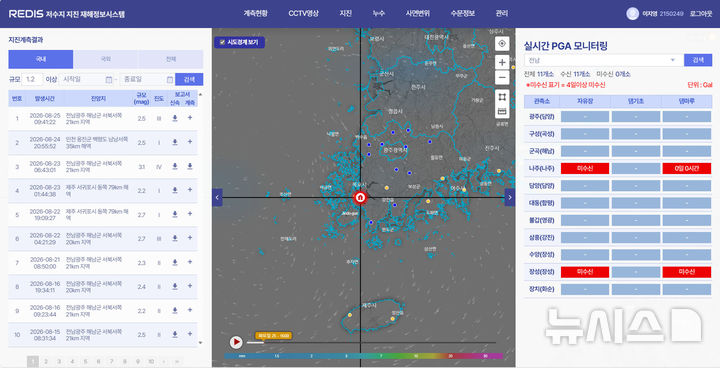Click the earthquake list scroll-up arrow
Image resolution: width=720 pixels, height=368 pixels.
pos(200,94)
